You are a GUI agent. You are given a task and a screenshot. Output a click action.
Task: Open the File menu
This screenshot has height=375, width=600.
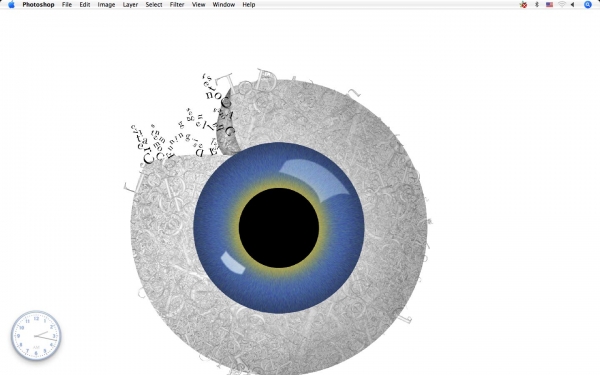(67, 5)
